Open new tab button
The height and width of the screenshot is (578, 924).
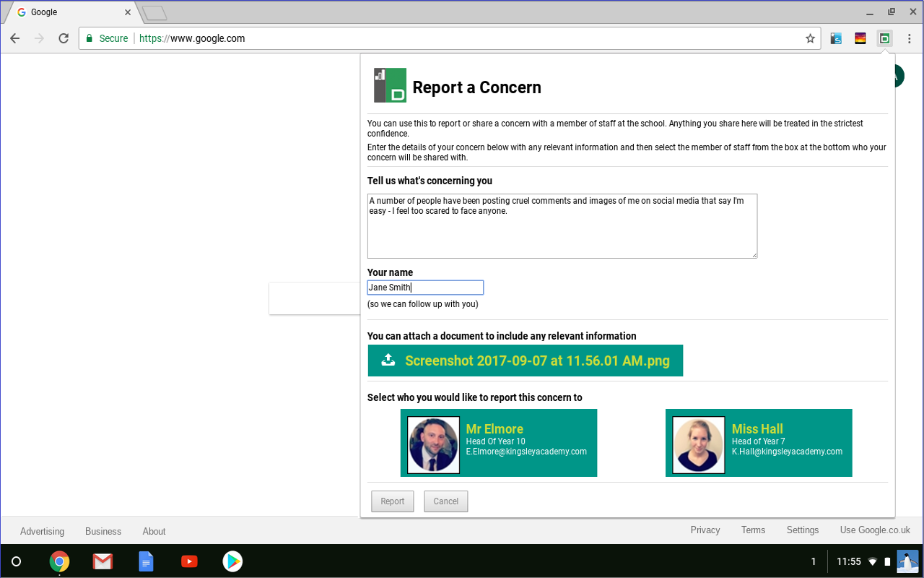[154, 12]
